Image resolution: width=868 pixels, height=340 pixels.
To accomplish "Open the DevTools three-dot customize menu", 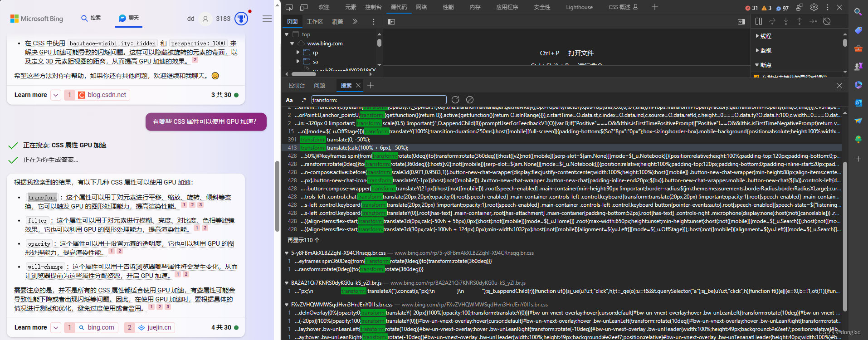I will [827, 7].
